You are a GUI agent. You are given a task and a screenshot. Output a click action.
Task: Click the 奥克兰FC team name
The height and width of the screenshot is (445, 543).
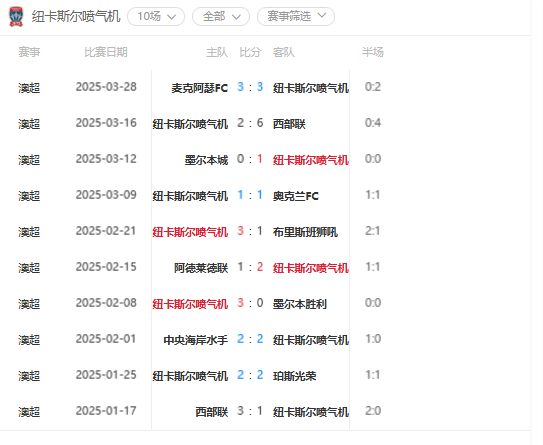(295, 196)
